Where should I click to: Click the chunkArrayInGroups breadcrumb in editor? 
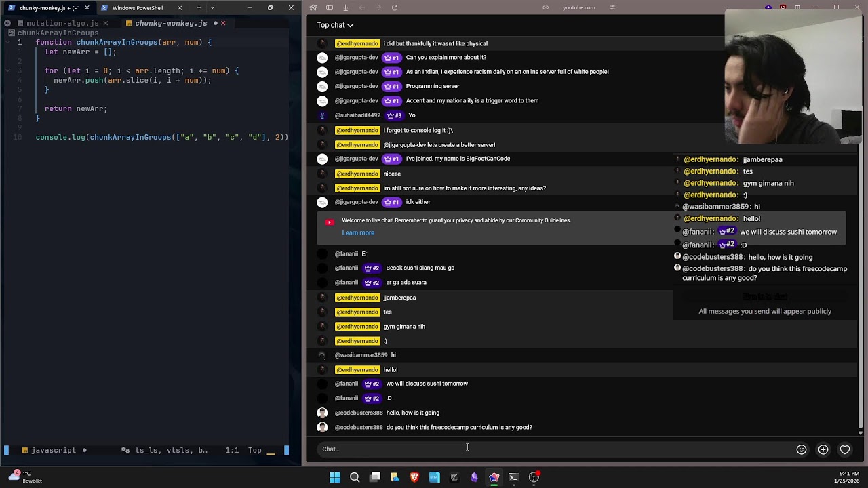(x=58, y=33)
